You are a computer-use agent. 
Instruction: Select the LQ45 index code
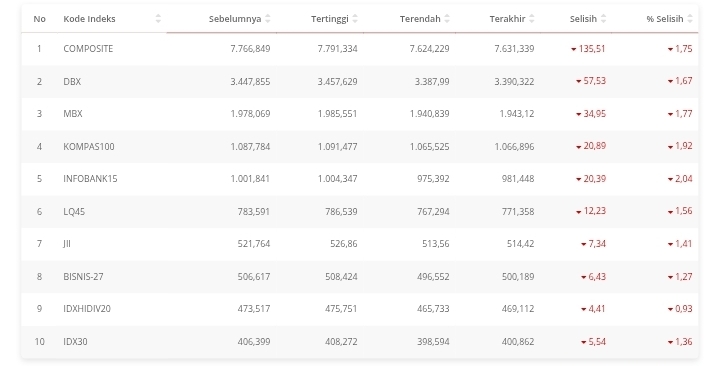click(x=74, y=212)
